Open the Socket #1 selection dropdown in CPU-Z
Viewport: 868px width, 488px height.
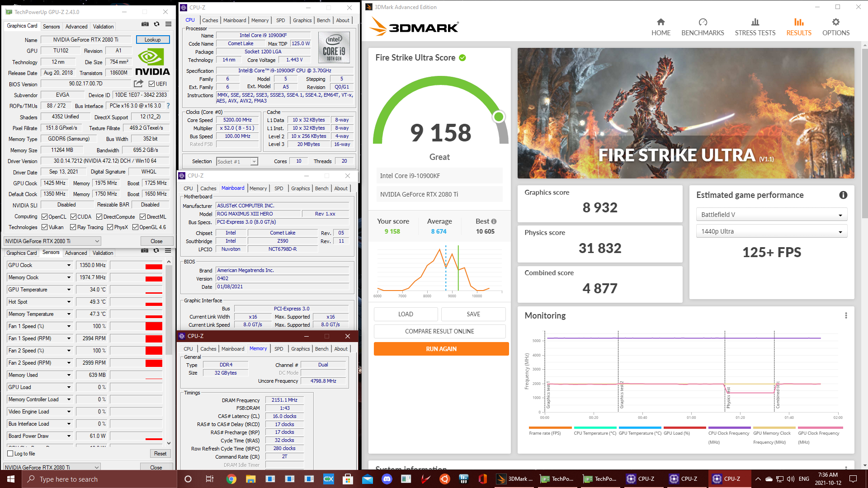[237, 161]
